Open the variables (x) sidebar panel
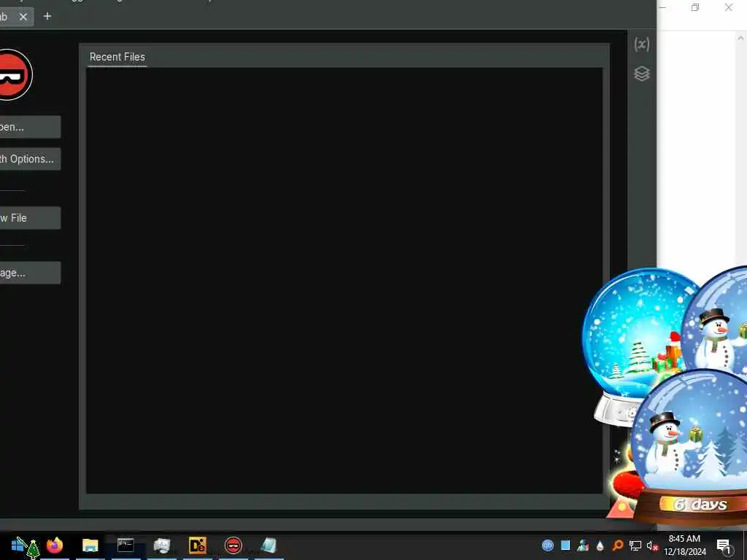Viewport: 747px width, 560px height. click(642, 44)
